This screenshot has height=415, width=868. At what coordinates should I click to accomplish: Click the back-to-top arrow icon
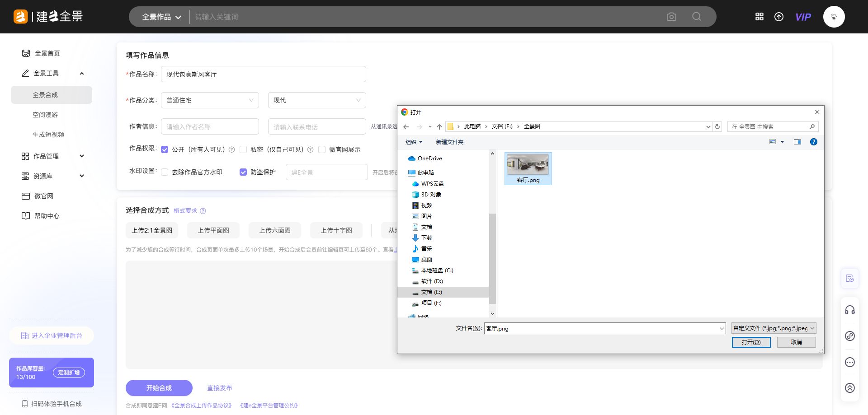pos(850,388)
